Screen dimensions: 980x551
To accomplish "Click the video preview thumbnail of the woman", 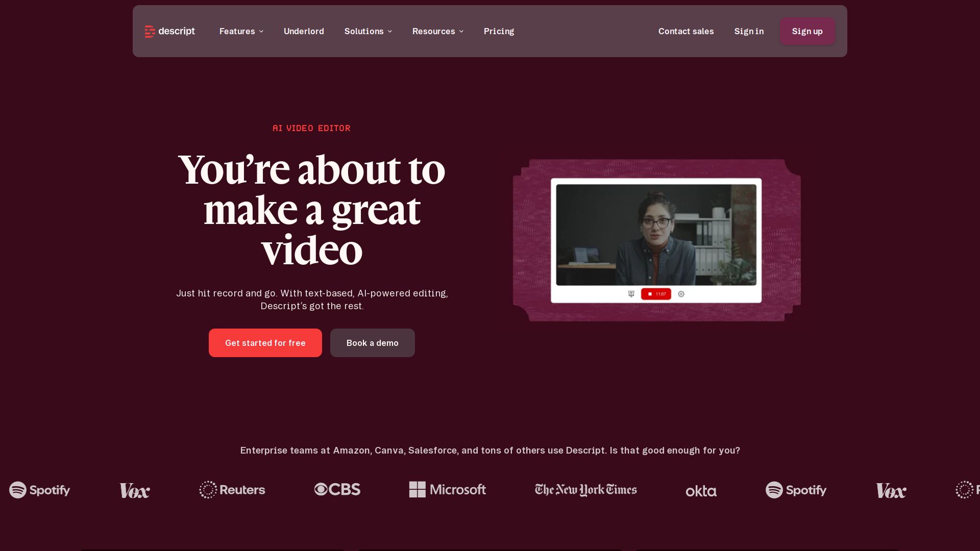I will point(656,235).
